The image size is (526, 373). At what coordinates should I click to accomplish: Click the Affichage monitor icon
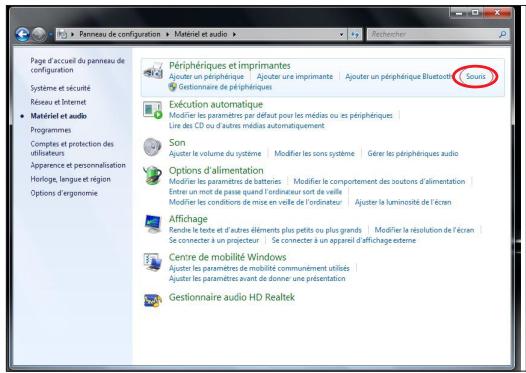153,224
